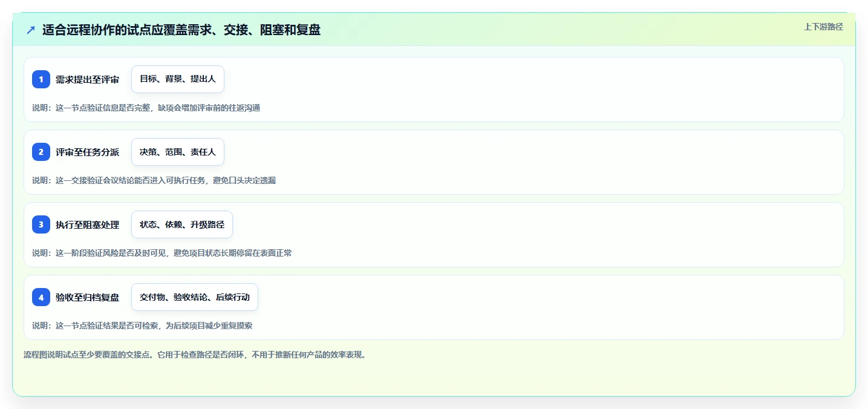
Task: Click the 评审至任务分派 step title
Action: pyautogui.click(x=87, y=152)
